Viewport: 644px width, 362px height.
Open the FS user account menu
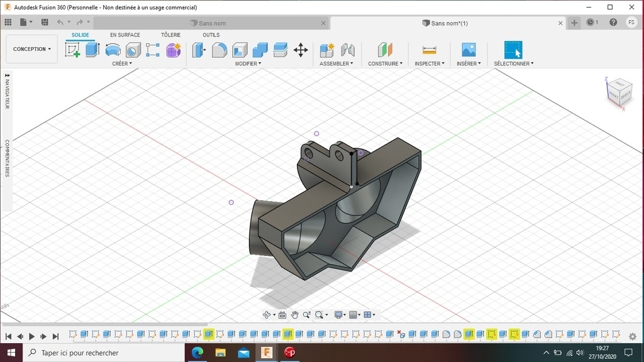(x=631, y=22)
